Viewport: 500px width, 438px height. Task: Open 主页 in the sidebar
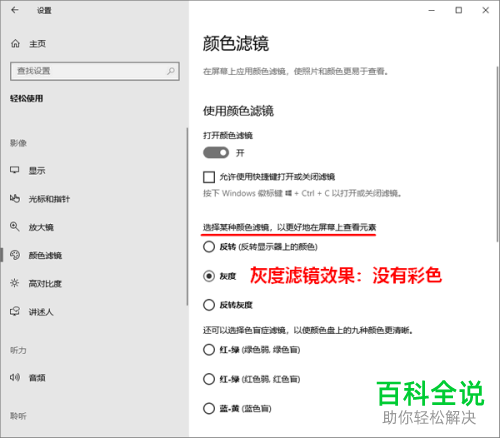[37, 44]
